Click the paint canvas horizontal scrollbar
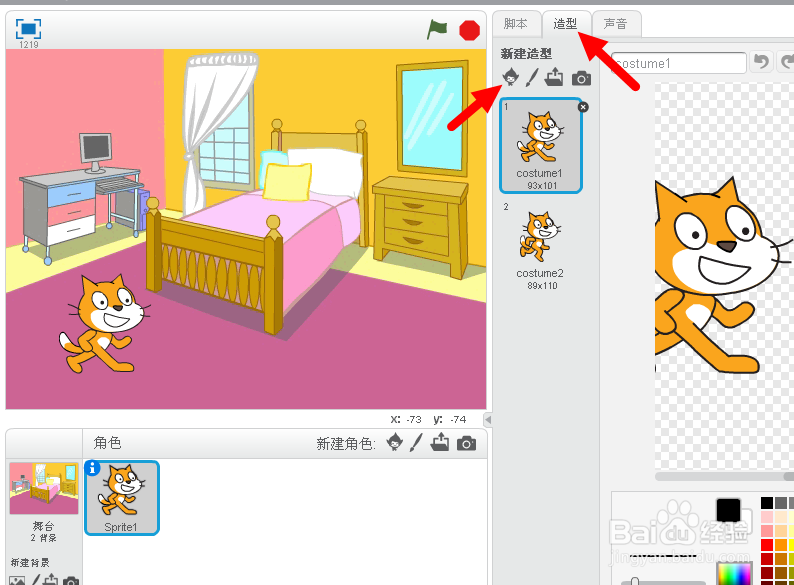The height and width of the screenshot is (585, 794). (x=724, y=476)
